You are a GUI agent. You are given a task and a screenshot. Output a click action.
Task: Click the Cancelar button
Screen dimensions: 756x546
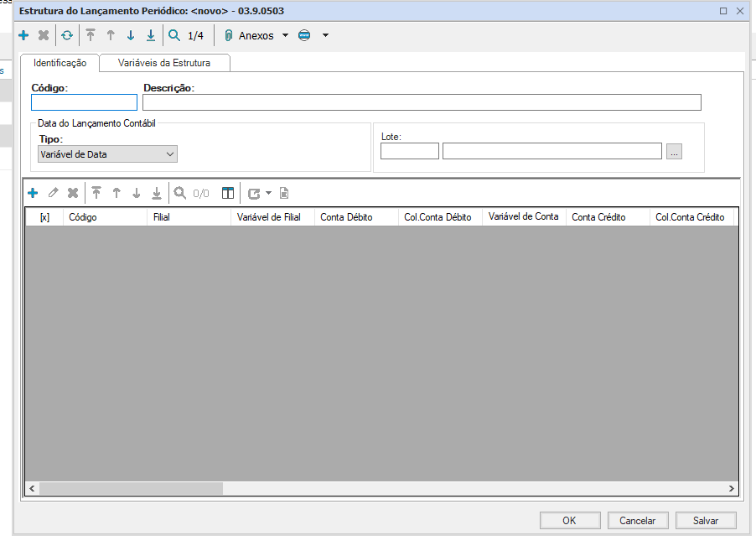637,521
